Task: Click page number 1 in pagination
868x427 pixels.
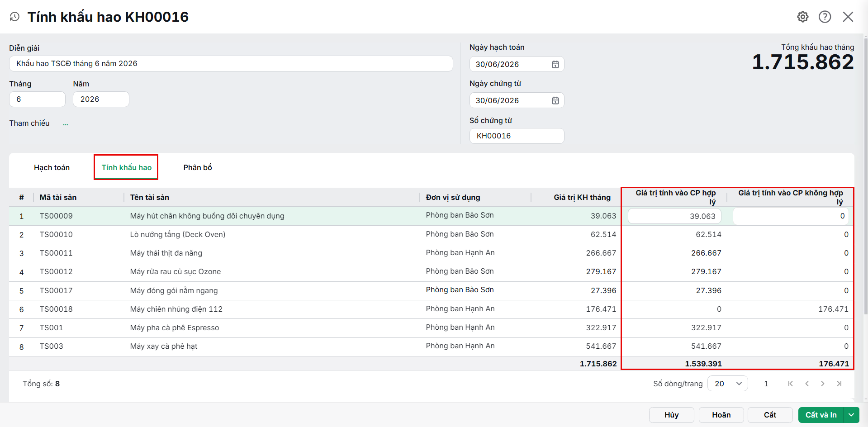Action: pos(766,384)
